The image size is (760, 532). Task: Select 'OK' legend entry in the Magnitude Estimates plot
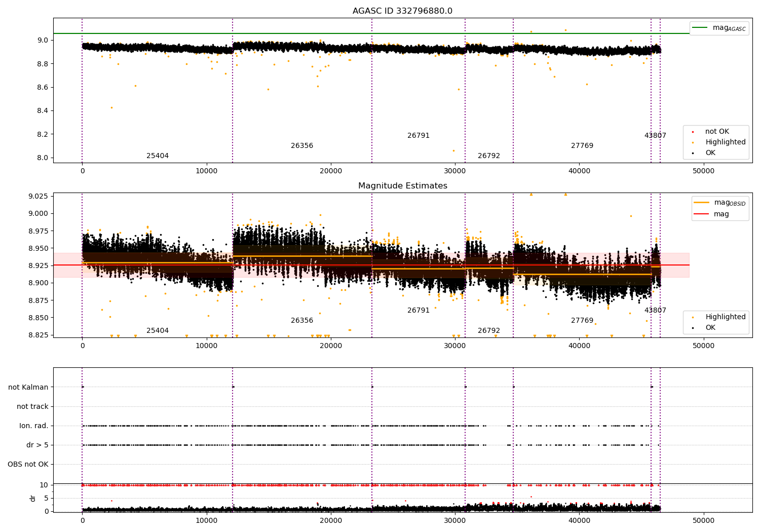click(710, 328)
